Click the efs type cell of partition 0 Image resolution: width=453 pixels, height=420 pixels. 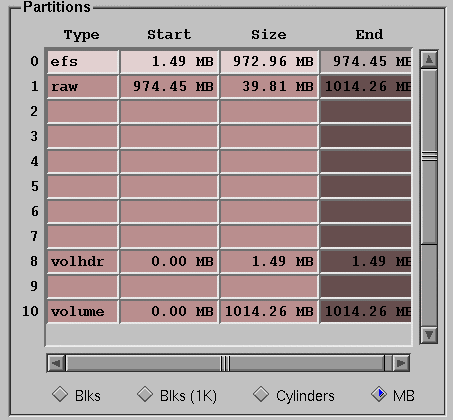83,62
